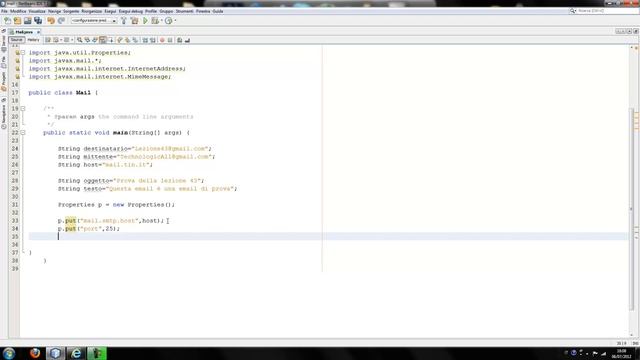Click the Open Project toolbar icon

coord(28,20)
